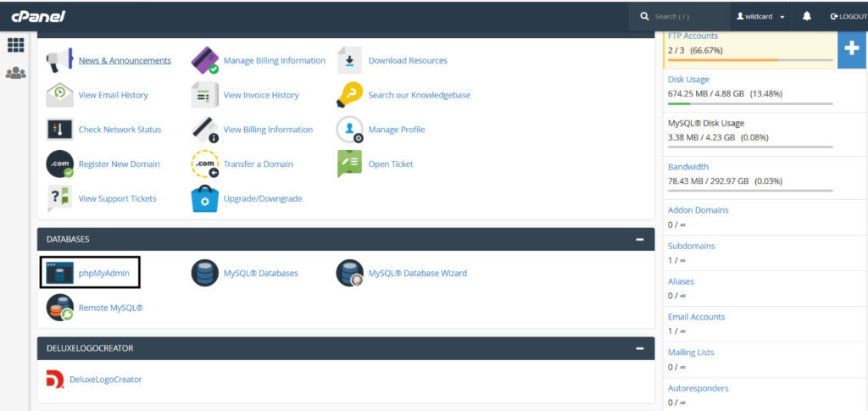Open Manage Billing Information link

(275, 61)
